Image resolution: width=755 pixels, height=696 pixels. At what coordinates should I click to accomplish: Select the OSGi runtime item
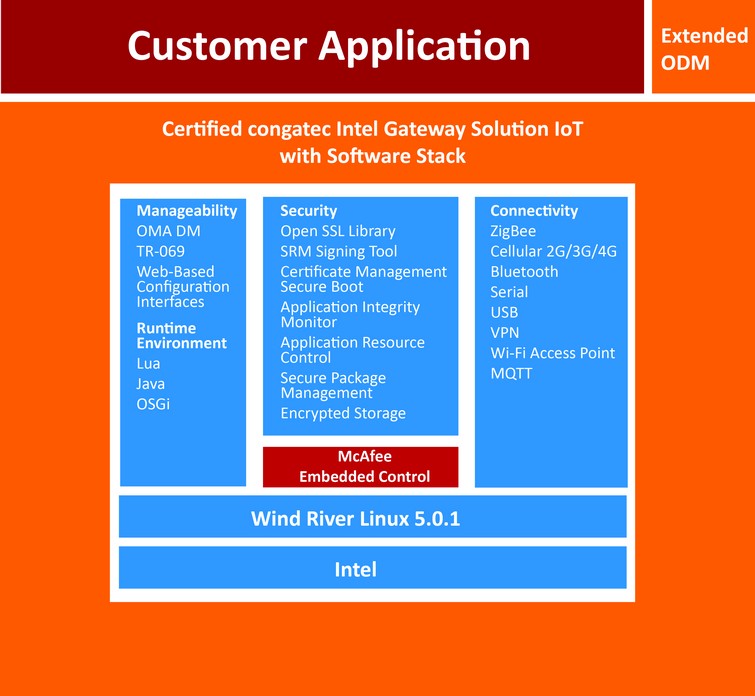point(153,404)
